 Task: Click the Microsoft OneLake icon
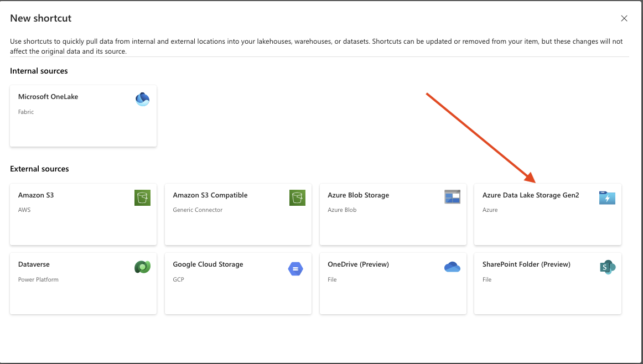143,99
